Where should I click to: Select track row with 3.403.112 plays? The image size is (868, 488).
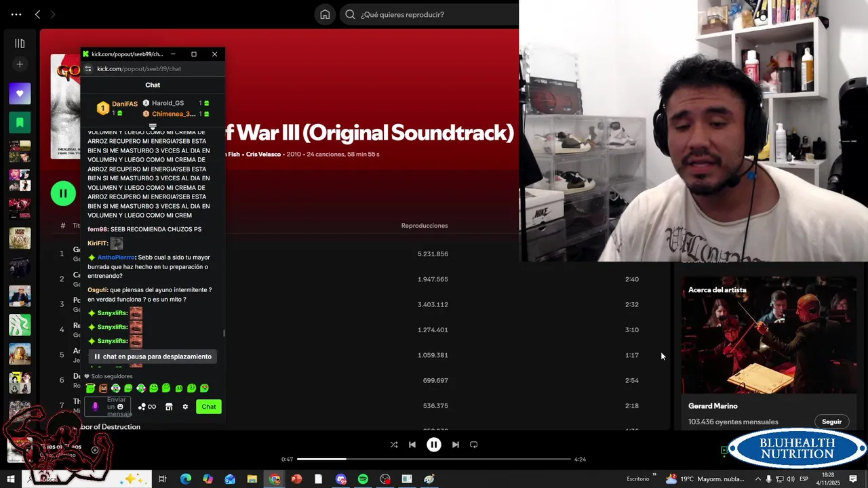354,304
